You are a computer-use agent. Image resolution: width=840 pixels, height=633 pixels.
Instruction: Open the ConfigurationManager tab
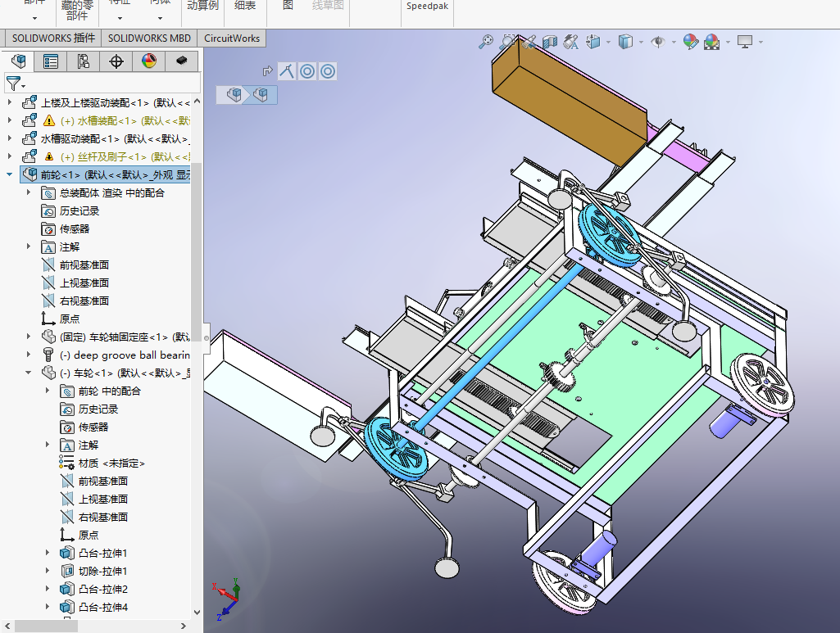click(x=84, y=61)
